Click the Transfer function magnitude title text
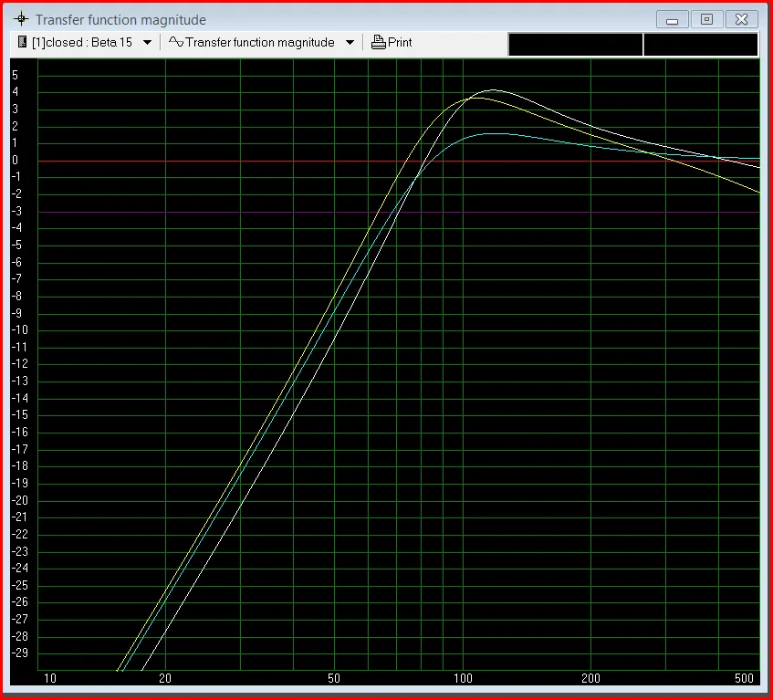Screen dimensions: 773x700 coord(120,18)
